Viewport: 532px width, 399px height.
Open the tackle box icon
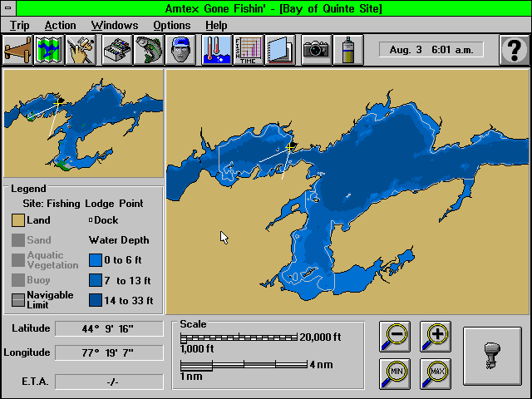click(116, 50)
